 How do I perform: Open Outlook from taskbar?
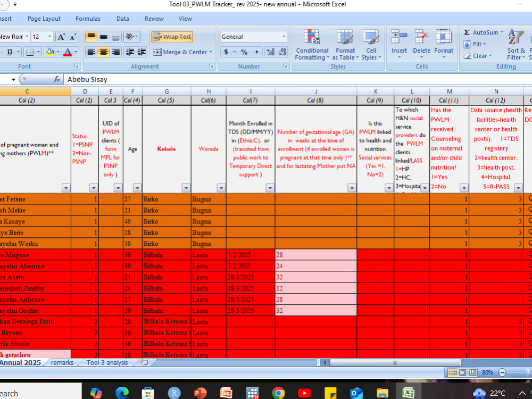tap(356, 393)
